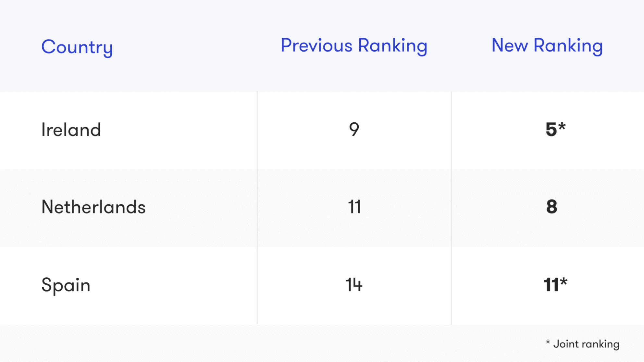Viewport: 644px width, 362px height.
Task: Click the New Ranking column header
Action: click(x=547, y=46)
